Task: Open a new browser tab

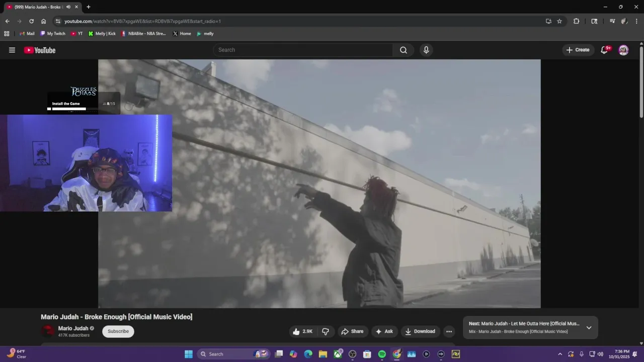Action: pyautogui.click(x=89, y=7)
